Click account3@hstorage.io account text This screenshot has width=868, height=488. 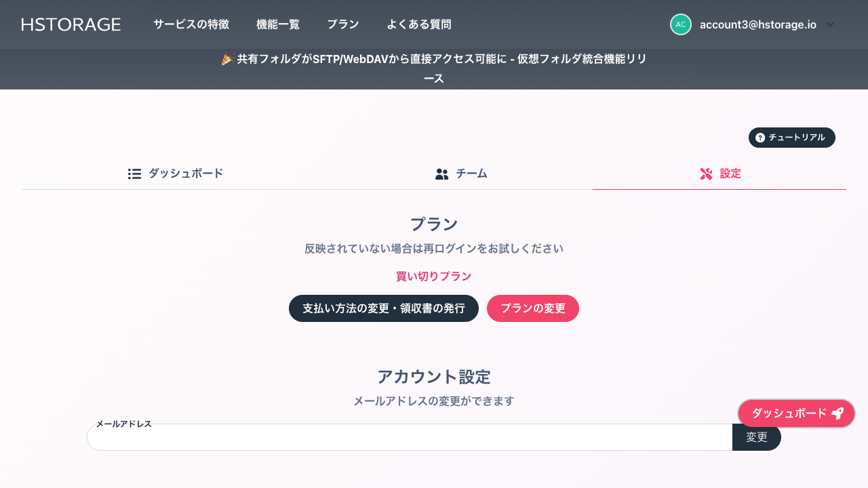[758, 24]
